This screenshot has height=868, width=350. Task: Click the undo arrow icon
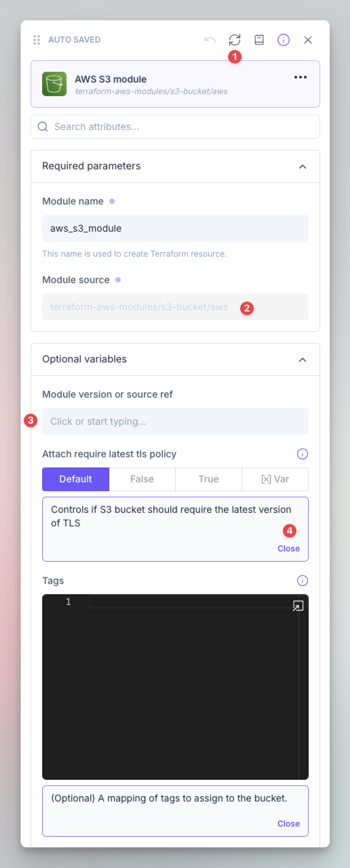point(210,40)
